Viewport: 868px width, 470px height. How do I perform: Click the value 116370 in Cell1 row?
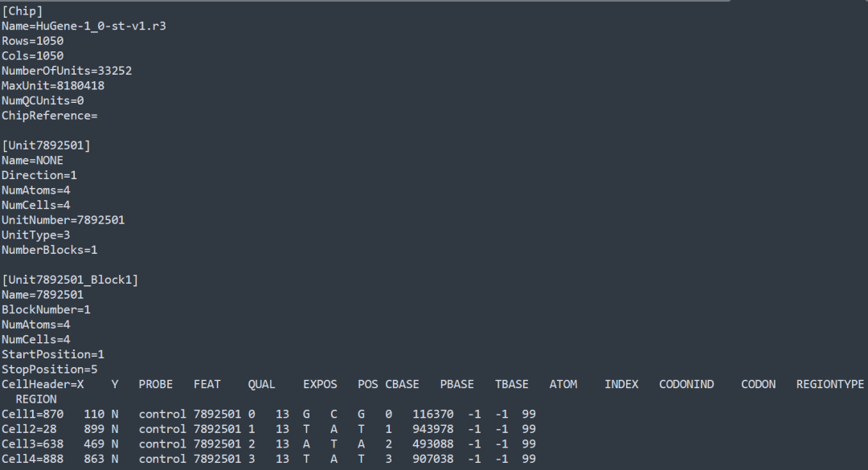pos(433,415)
